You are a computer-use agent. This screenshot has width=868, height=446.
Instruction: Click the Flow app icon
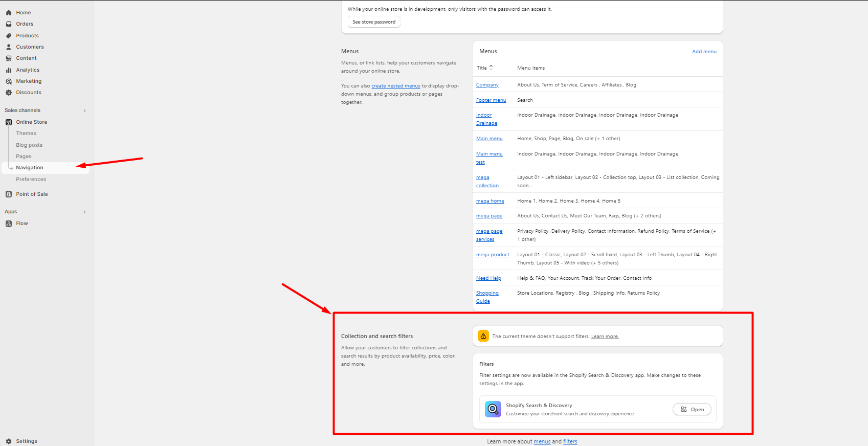point(9,224)
